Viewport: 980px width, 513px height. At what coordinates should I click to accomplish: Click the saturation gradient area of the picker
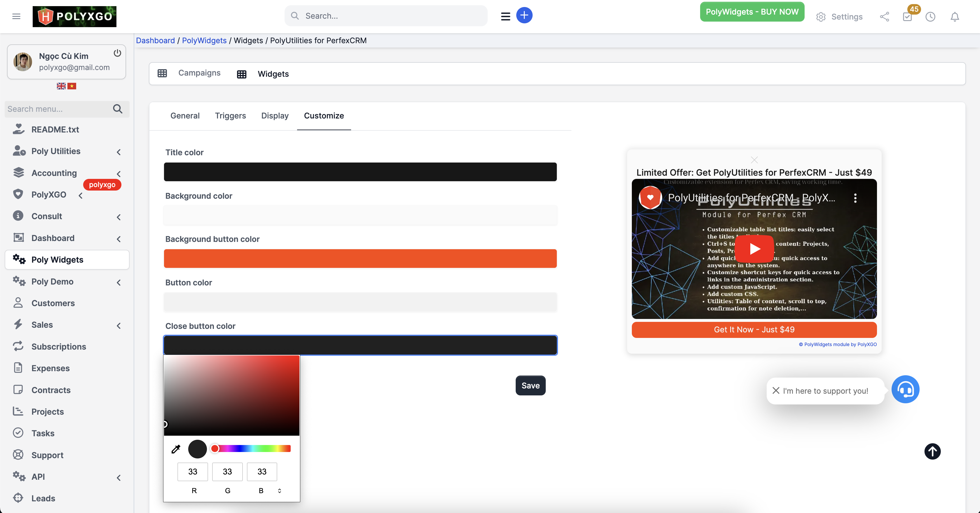[x=232, y=395]
